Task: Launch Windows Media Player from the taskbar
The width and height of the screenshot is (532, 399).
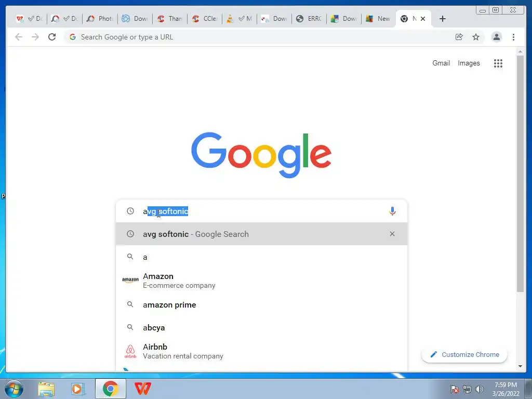Action: coord(78,389)
